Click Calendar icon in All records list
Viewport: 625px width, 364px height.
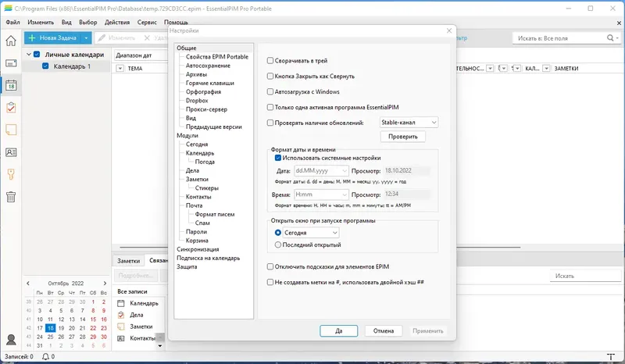point(121,303)
